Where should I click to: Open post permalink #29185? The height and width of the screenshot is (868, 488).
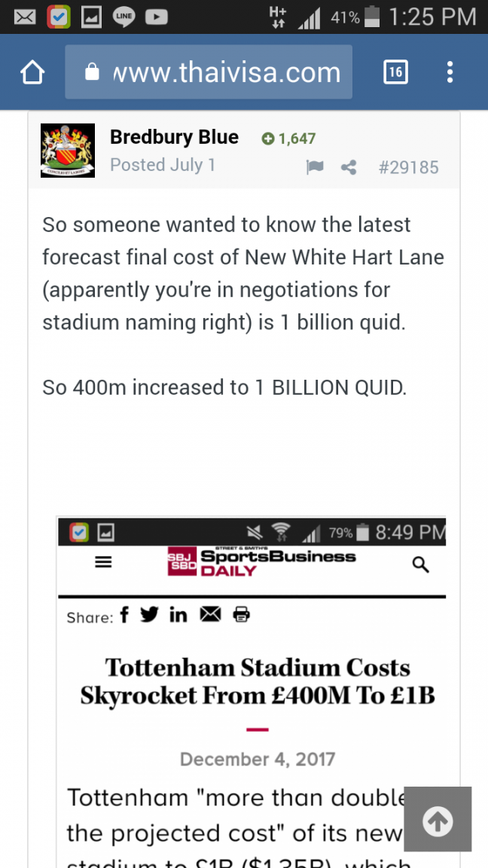[408, 167]
